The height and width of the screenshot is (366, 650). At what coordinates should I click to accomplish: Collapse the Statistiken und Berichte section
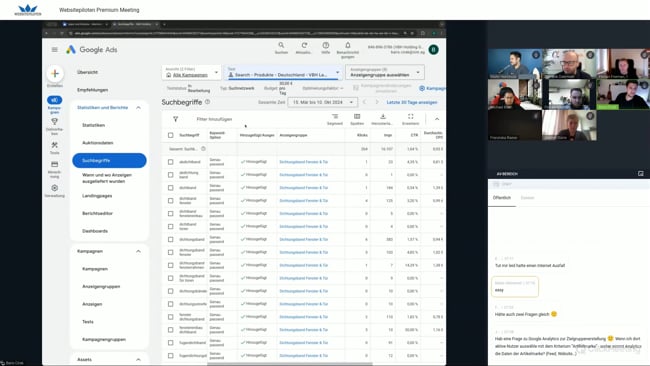click(138, 107)
